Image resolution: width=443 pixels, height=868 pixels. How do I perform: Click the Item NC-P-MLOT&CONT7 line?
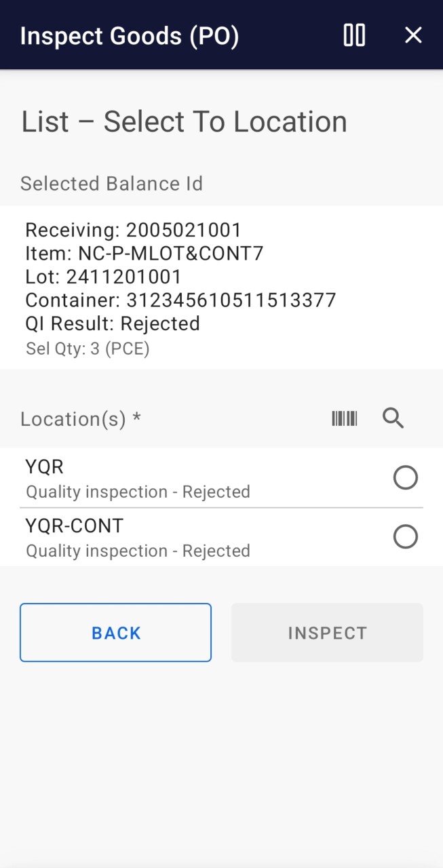point(144,254)
